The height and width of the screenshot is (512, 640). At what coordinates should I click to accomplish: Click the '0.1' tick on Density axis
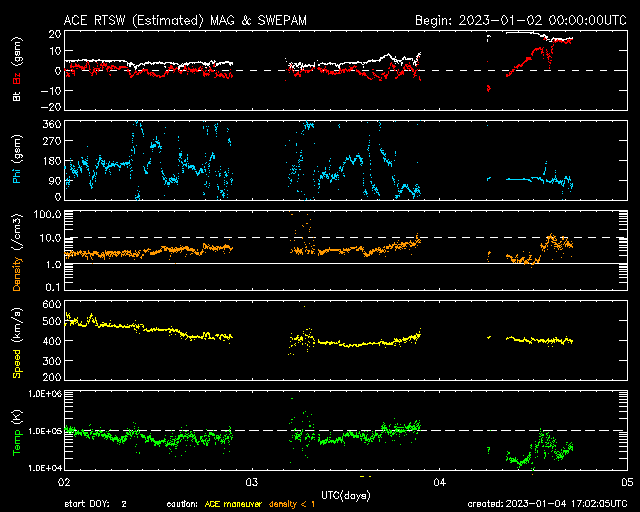click(x=53, y=287)
